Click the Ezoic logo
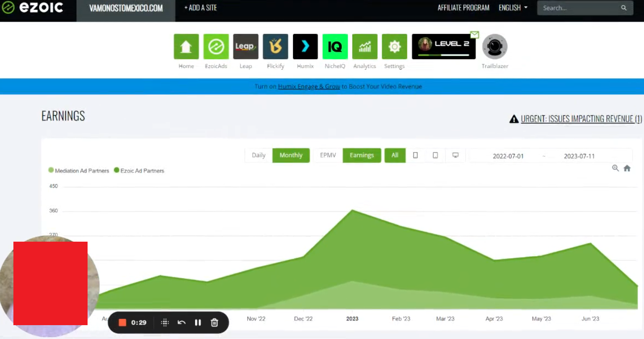This screenshot has height=339, width=644. tap(32, 8)
